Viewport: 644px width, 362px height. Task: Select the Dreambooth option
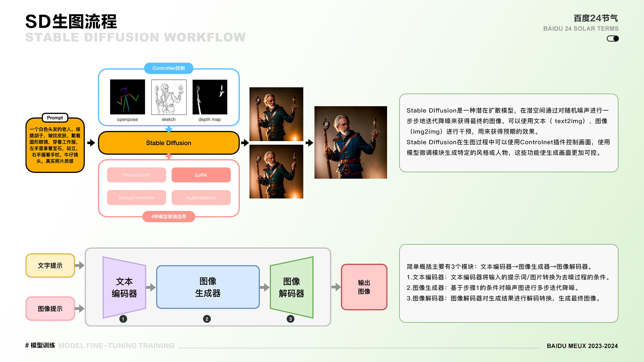137,175
